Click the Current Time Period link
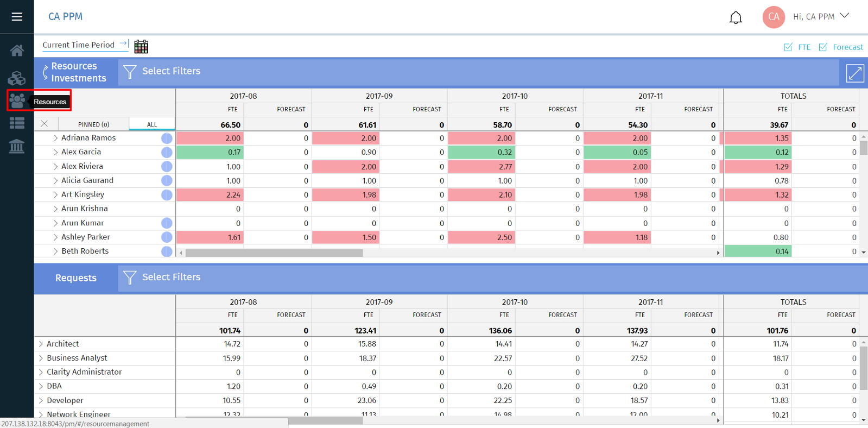Screen dimensions: 868x428 click(79, 45)
